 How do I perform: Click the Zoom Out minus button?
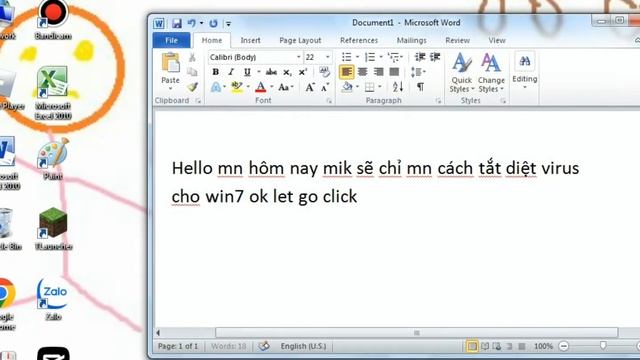[564, 347]
